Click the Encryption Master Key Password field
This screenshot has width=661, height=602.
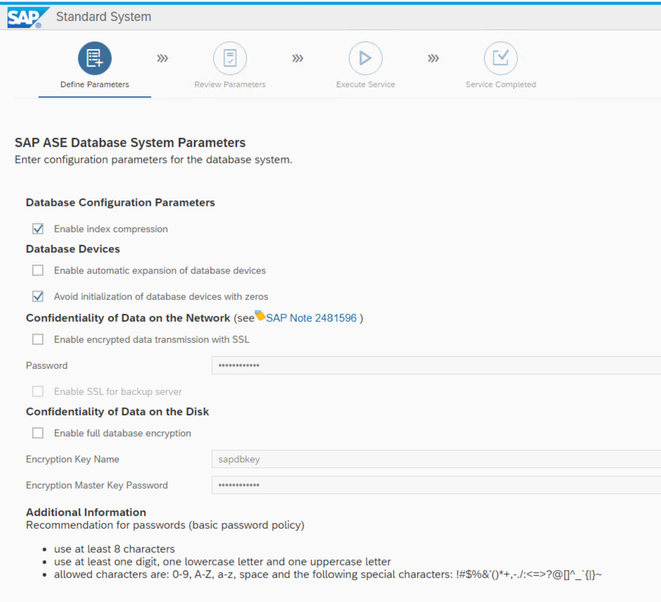click(436, 485)
